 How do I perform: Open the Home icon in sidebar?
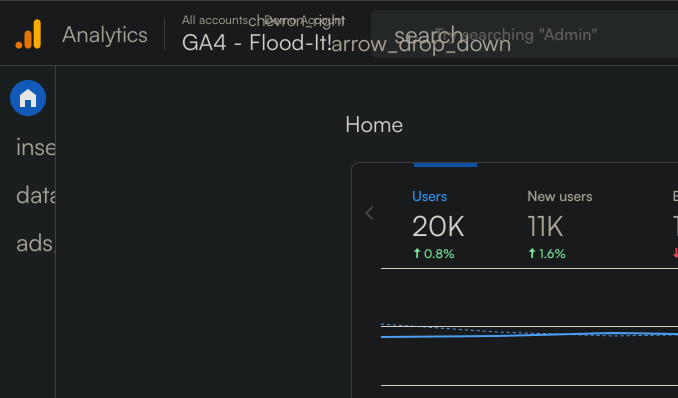(28, 98)
